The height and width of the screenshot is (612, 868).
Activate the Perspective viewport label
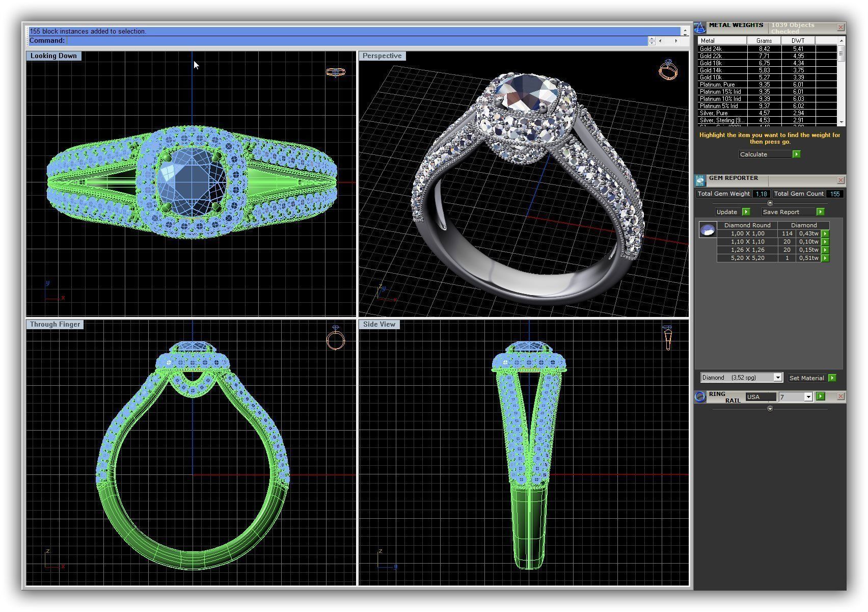[x=382, y=56]
